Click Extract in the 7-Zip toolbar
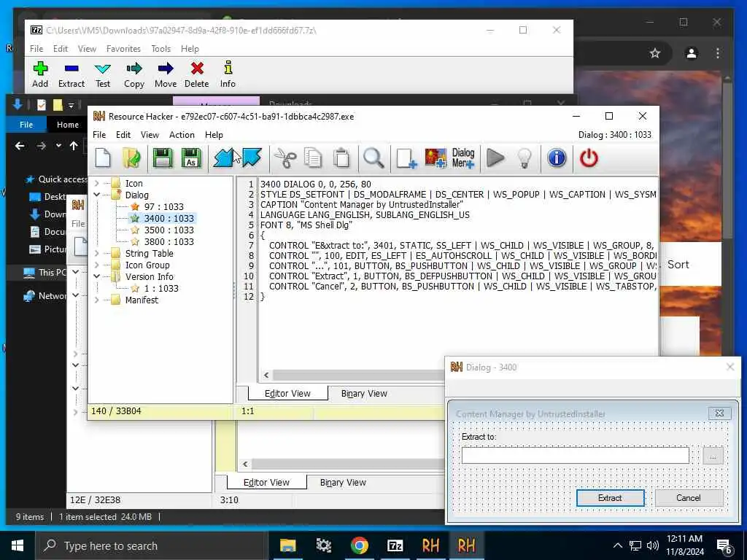This screenshot has width=747, height=560. (x=71, y=74)
